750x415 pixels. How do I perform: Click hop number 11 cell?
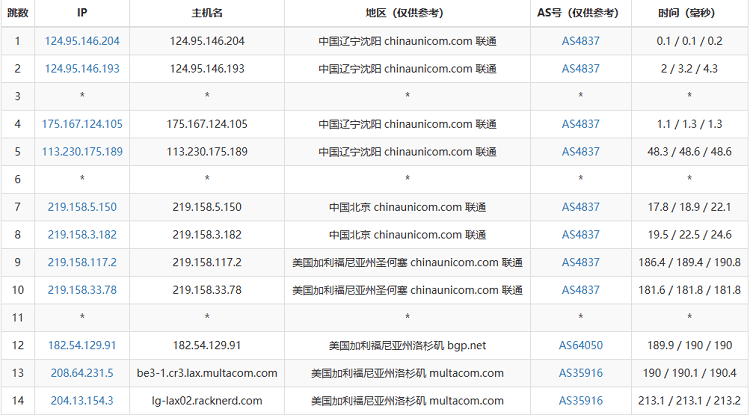tap(18, 317)
